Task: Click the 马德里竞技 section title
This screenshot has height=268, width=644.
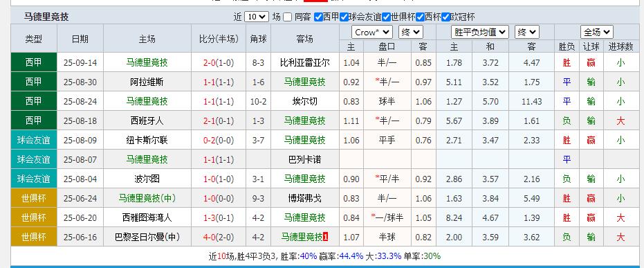Action: (x=46, y=17)
